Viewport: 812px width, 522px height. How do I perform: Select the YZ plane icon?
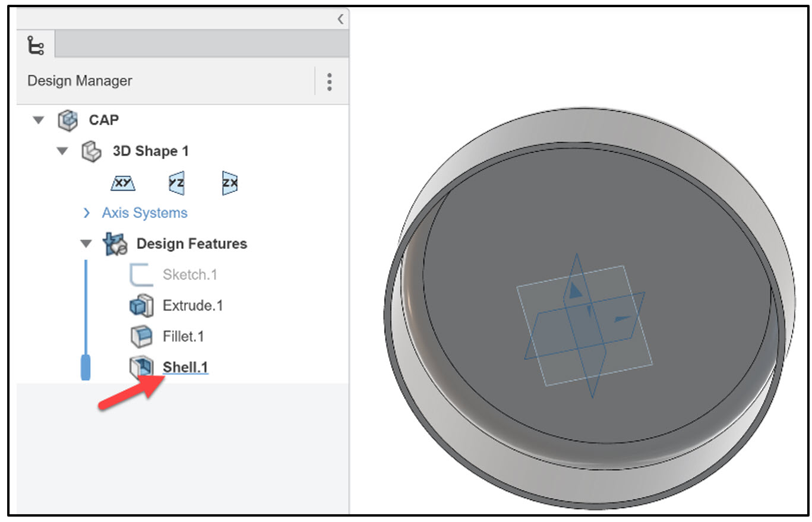pyautogui.click(x=175, y=184)
